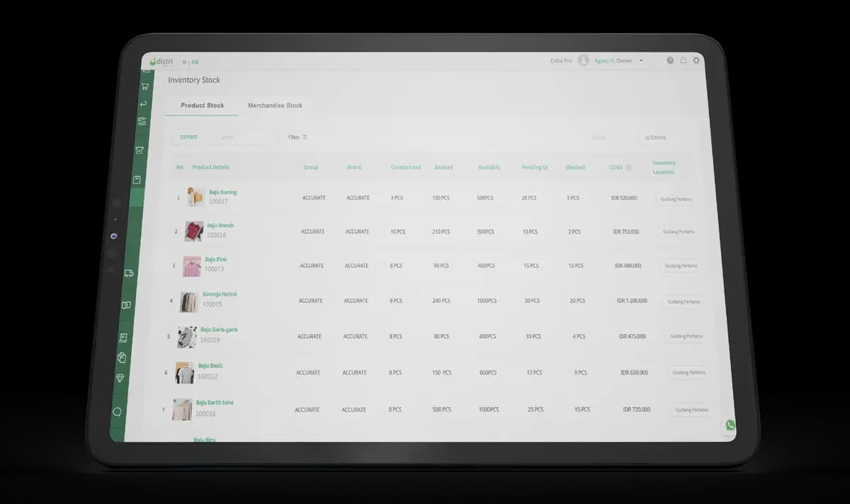Open the Baju Pink product link
Image resolution: width=850 pixels, height=504 pixels.
tap(216, 260)
